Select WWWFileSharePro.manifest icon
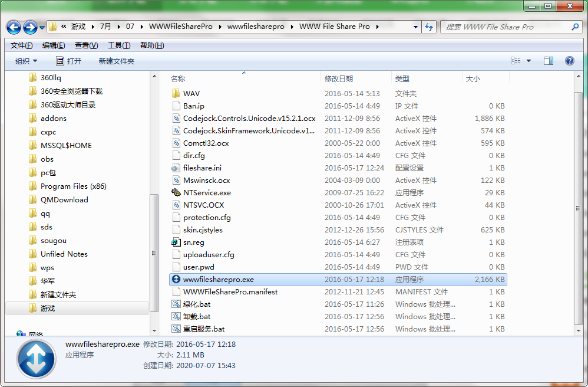This screenshot has width=588, height=387. click(176, 291)
